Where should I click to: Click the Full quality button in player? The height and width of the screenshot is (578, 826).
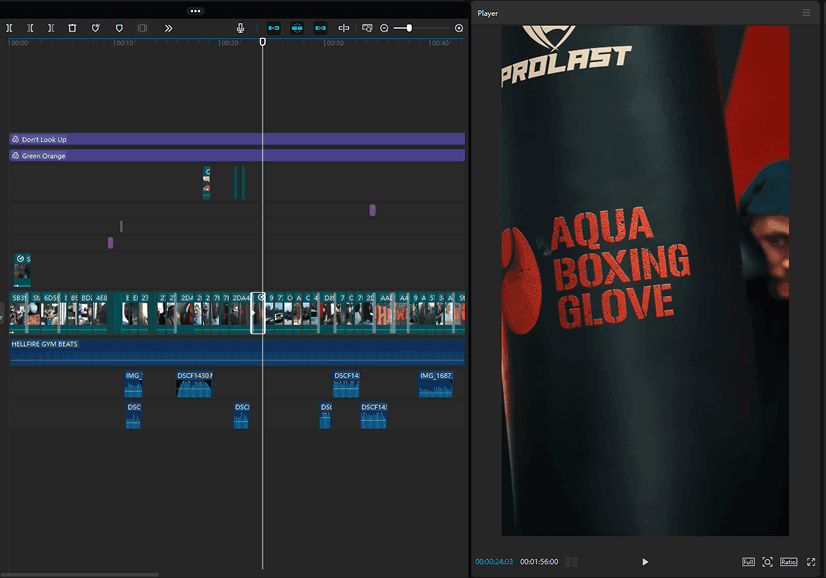tap(748, 562)
